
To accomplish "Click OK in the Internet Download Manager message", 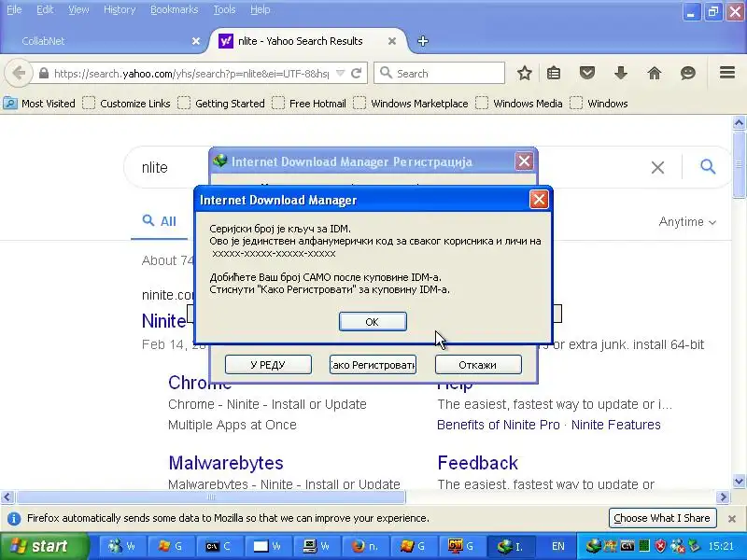I will [x=373, y=321].
